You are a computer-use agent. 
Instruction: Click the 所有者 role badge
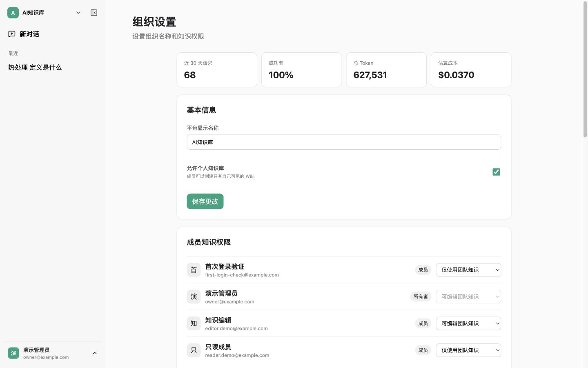(x=421, y=296)
